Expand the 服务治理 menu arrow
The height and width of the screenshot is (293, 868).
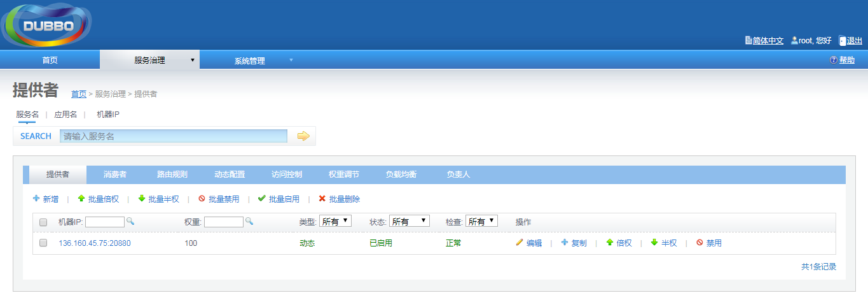pyautogui.click(x=192, y=61)
